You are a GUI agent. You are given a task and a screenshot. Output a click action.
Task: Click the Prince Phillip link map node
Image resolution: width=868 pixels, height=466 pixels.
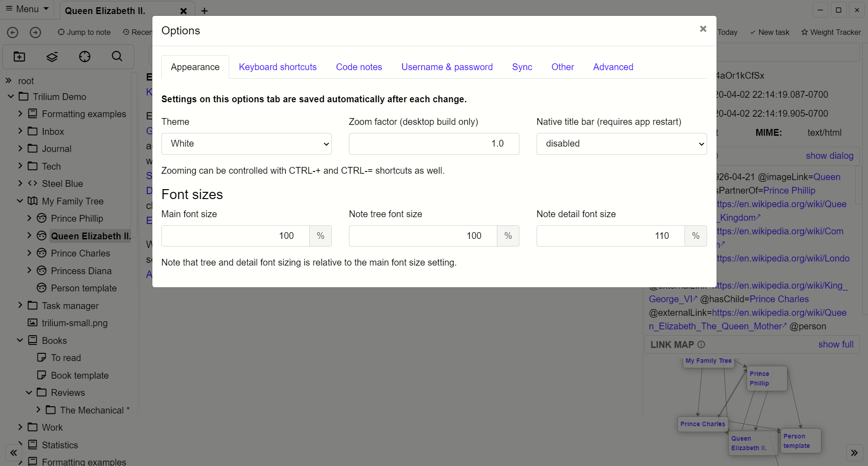[767, 379]
